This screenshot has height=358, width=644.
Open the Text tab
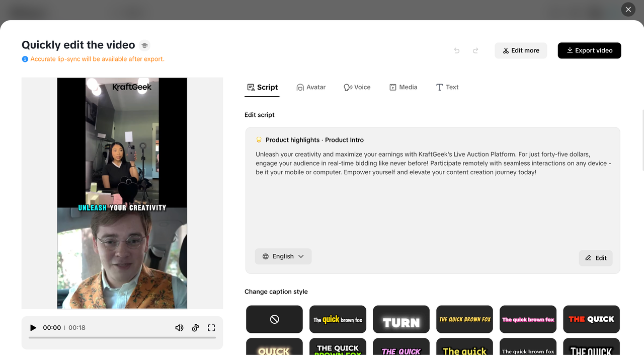tap(447, 87)
